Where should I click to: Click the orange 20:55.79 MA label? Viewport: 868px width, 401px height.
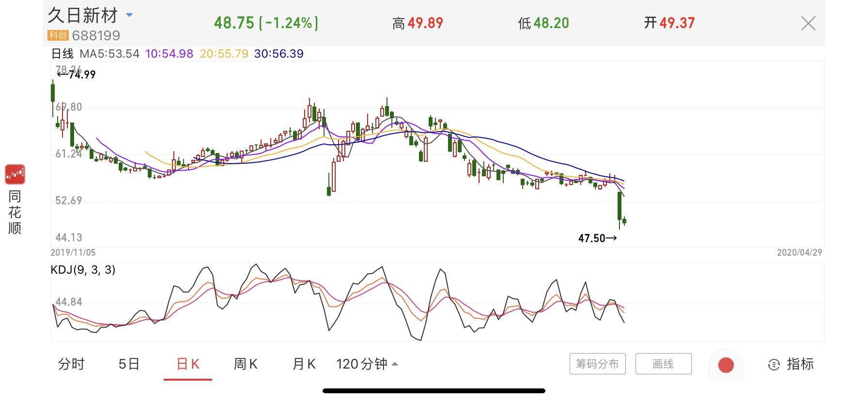[224, 54]
